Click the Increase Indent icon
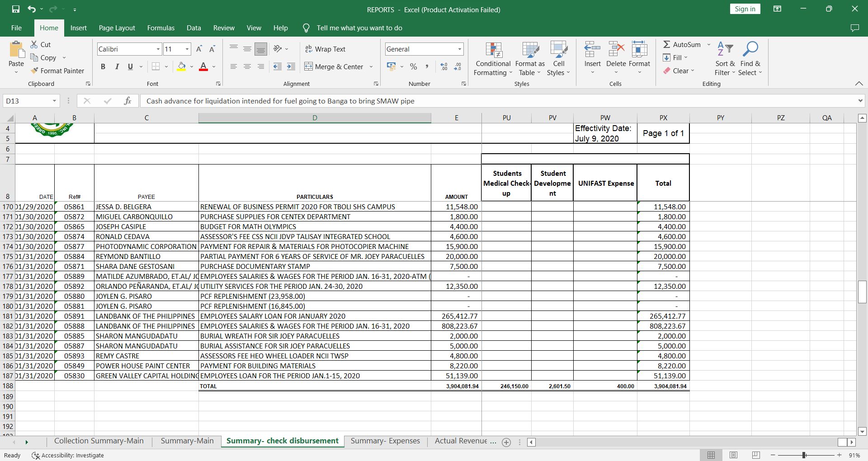 point(291,66)
